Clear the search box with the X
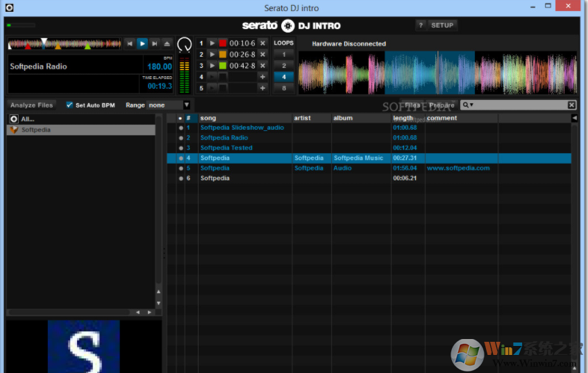Screen dimensions: 588x373 click(x=571, y=105)
